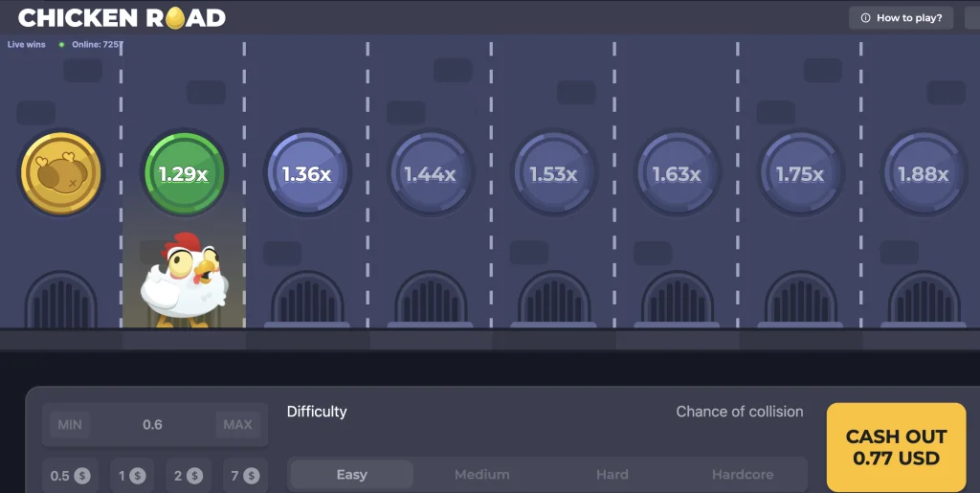Click the Live wins label
Image resolution: width=980 pixels, height=493 pixels.
coord(26,45)
